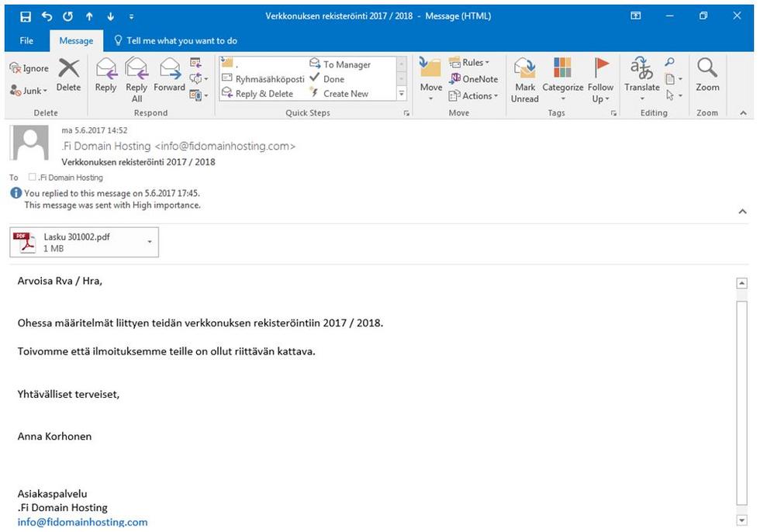Select the Message ribbon tab

pos(76,40)
